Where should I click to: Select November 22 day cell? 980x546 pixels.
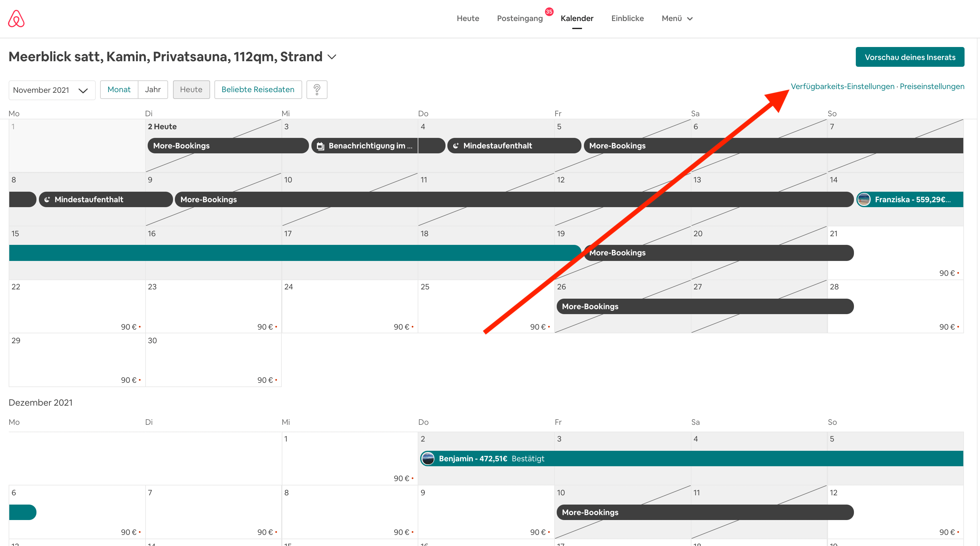(x=77, y=306)
